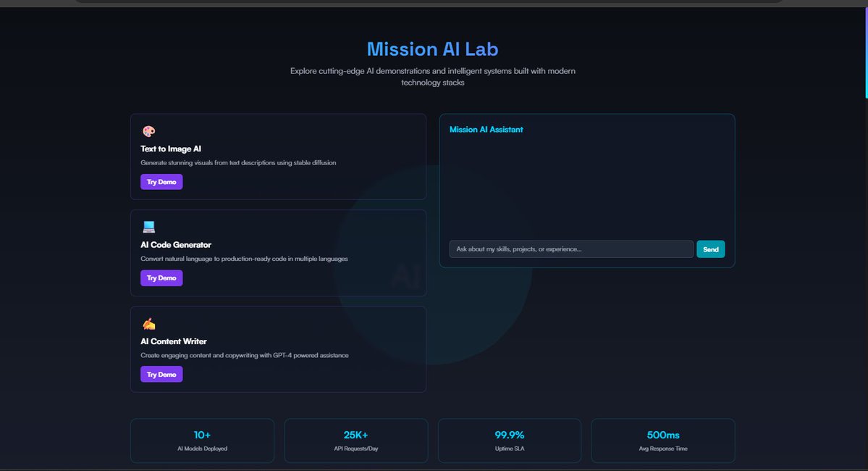Click the palette icon for Text to Image AI

point(148,130)
